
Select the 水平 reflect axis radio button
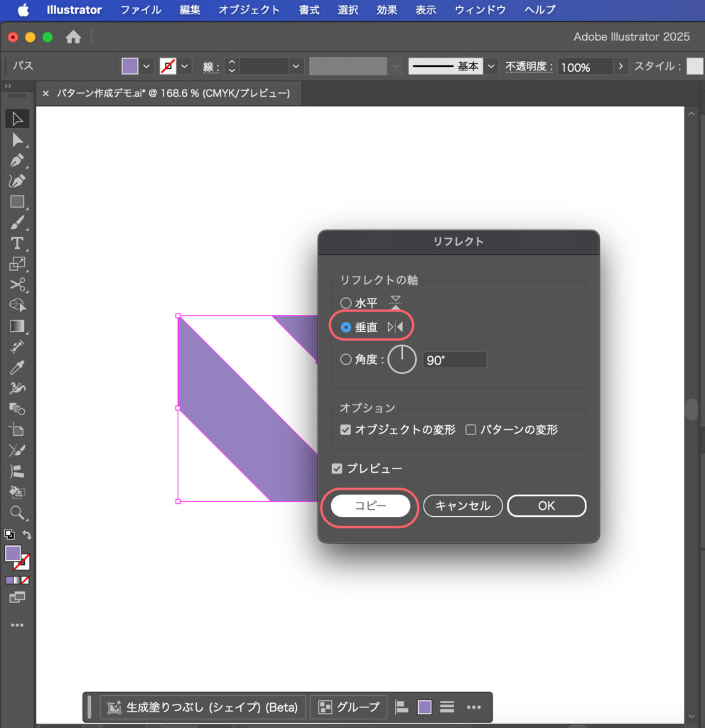(346, 303)
